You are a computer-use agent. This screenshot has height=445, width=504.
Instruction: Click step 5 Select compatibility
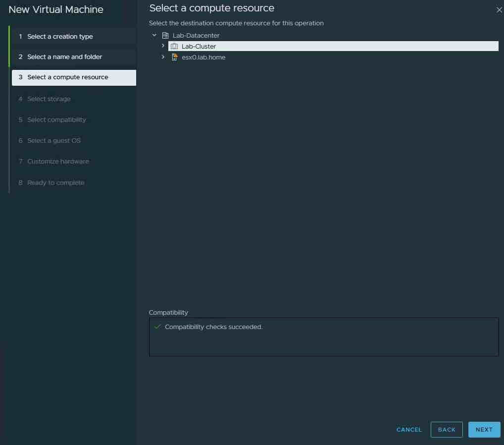(56, 120)
